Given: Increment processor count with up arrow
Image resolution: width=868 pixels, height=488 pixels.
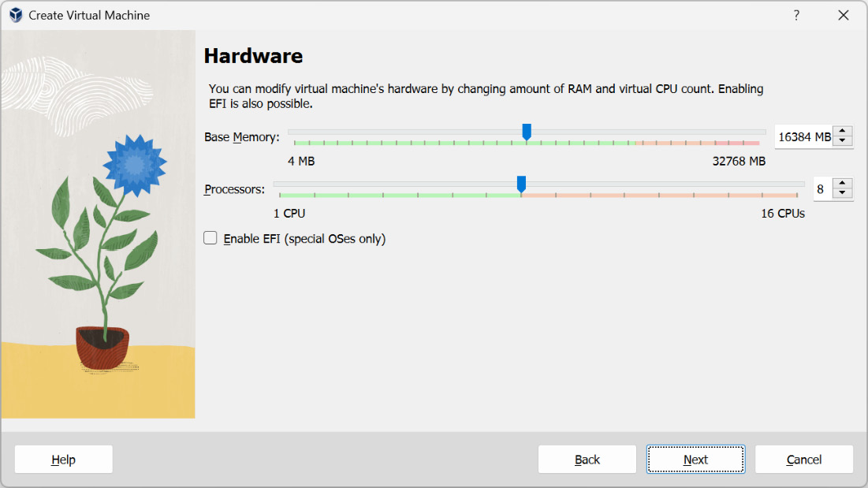Looking at the screenshot, I should 842,183.
